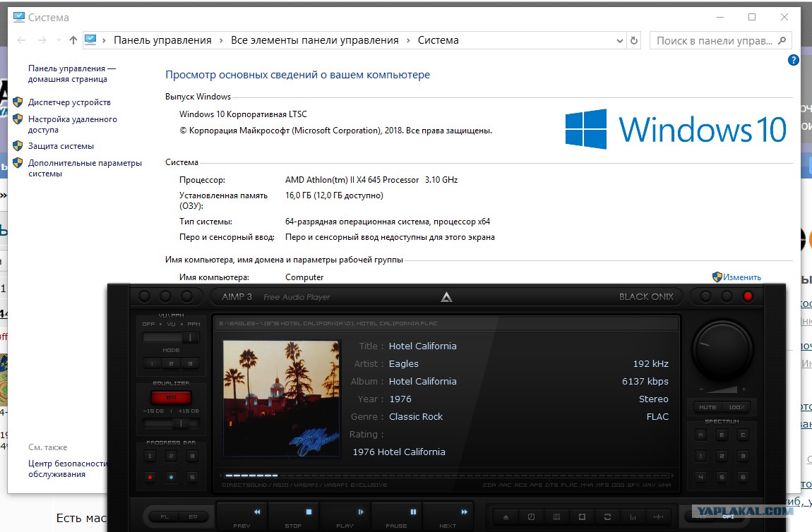
Task: Click the blue dot progress bar button
Action: click(x=172, y=477)
